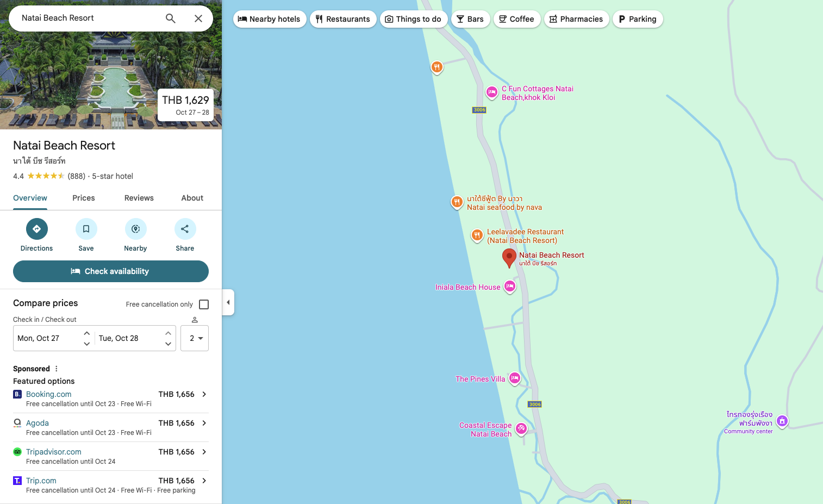Click the community center purple marker
This screenshot has height=504, width=823.
782,421
